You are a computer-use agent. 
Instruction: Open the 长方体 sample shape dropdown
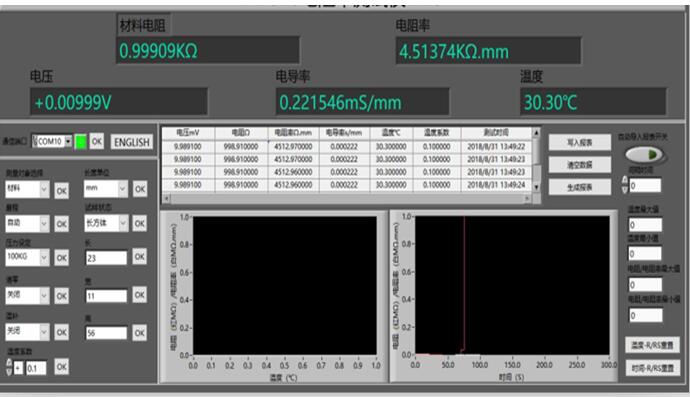coord(123,223)
